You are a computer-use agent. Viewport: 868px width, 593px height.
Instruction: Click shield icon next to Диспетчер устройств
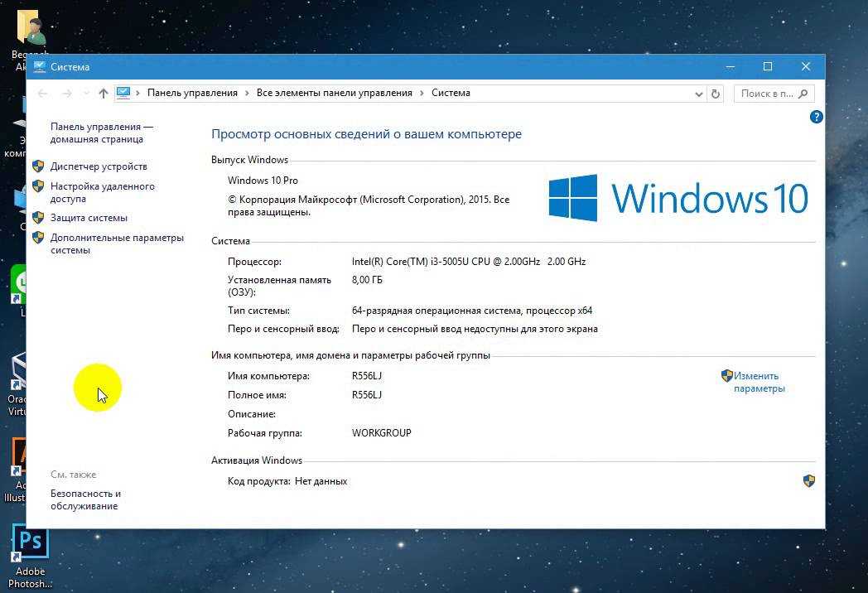coord(38,166)
